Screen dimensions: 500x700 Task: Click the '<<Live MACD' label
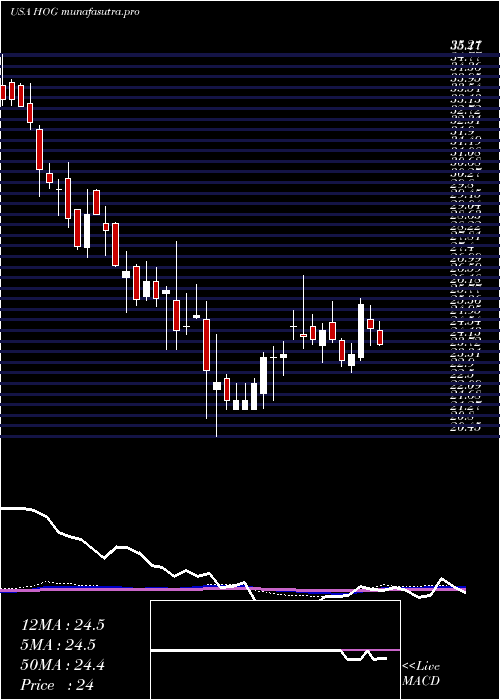[421, 674]
